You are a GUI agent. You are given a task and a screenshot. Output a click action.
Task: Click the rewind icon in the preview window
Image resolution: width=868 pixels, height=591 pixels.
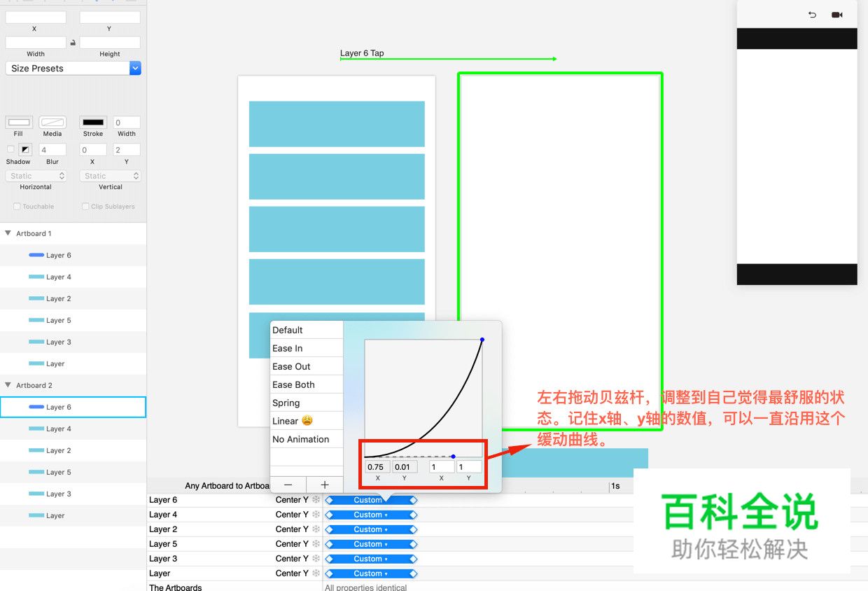click(812, 15)
